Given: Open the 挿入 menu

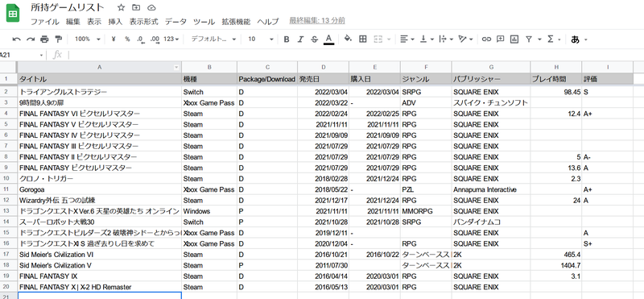Looking at the screenshot, I should pyautogui.click(x=115, y=22).
